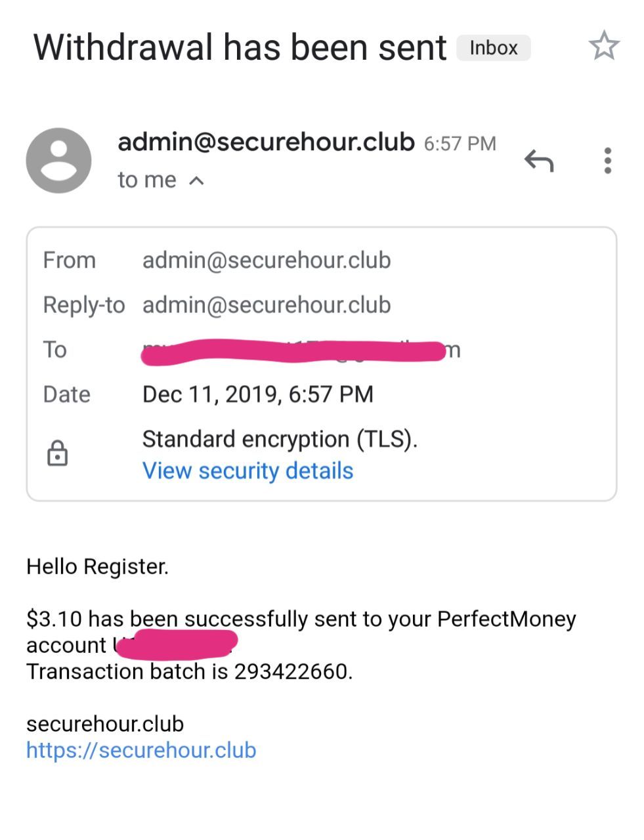Image resolution: width=644 pixels, height=840 pixels.
Task: Tap the Reply-to email address
Action: [x=267, y=305]
